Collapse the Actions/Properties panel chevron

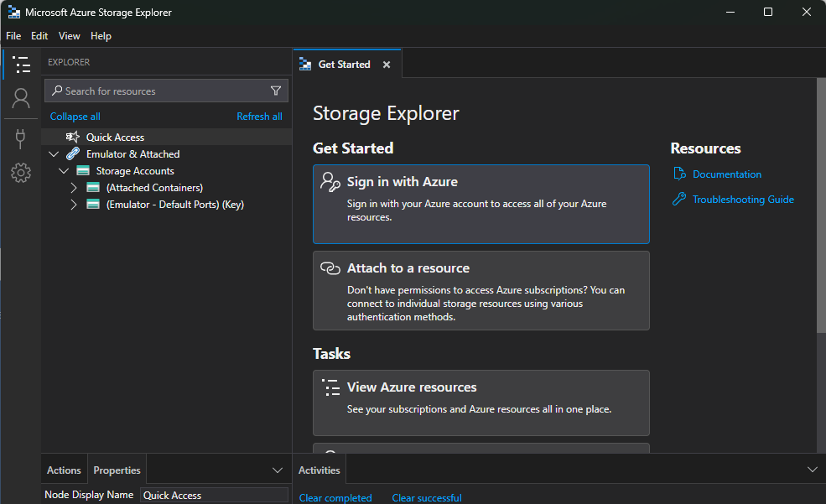coord(277,470)
